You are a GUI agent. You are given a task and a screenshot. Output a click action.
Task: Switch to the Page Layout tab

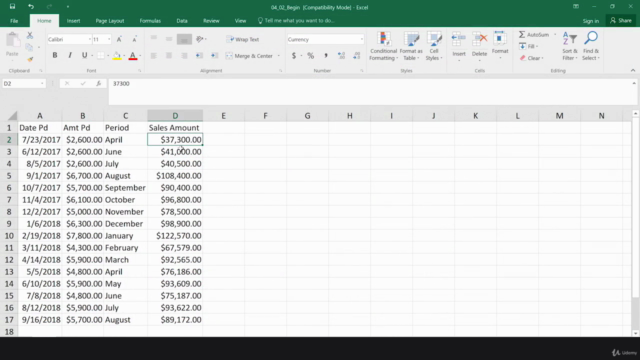(110, 20)
